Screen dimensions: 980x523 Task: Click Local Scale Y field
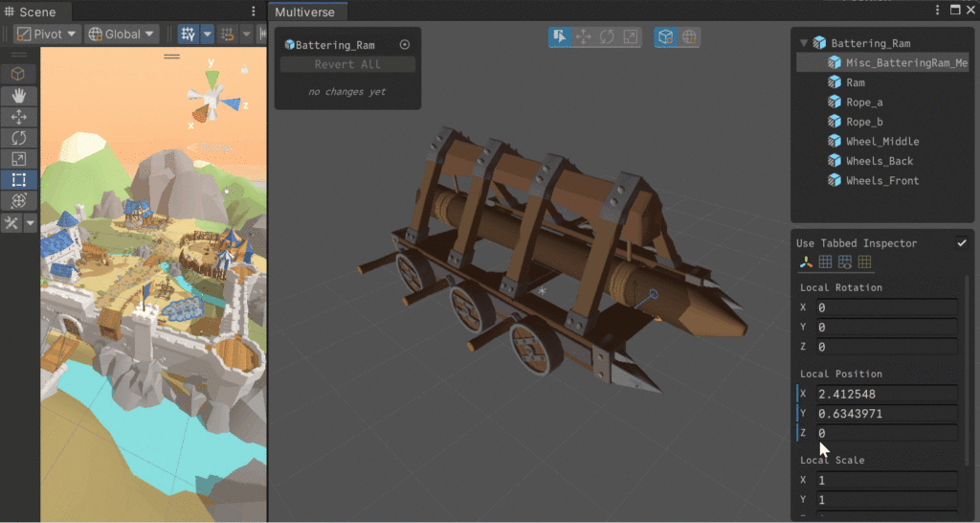[x=886, y=500]
